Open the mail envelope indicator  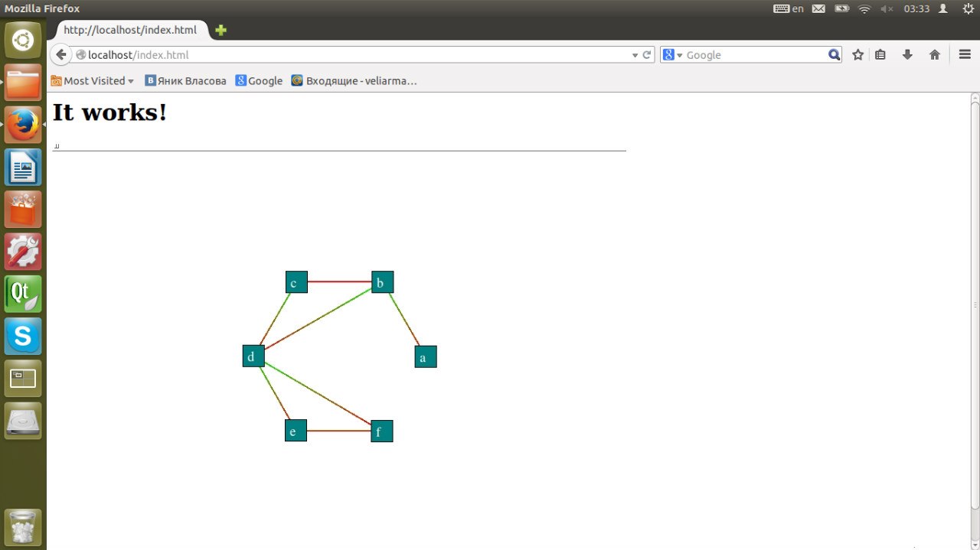click(818, 8)
